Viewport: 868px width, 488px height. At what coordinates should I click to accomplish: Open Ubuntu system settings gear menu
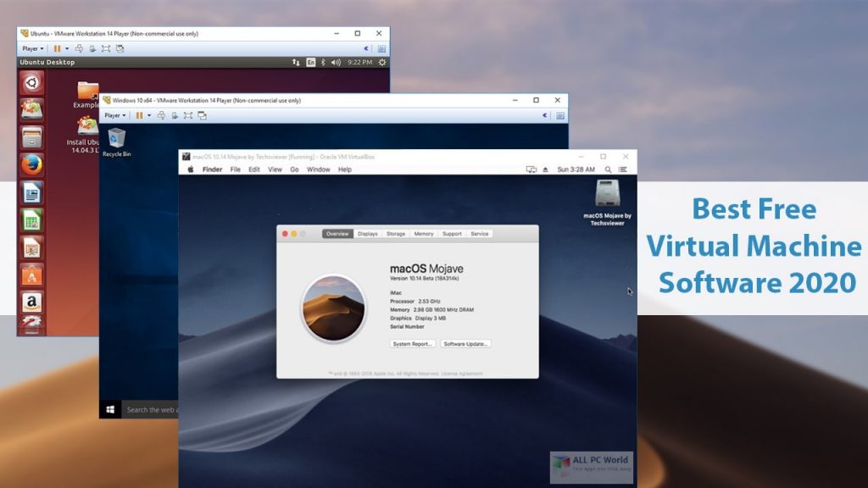click(x=382, y=63)
